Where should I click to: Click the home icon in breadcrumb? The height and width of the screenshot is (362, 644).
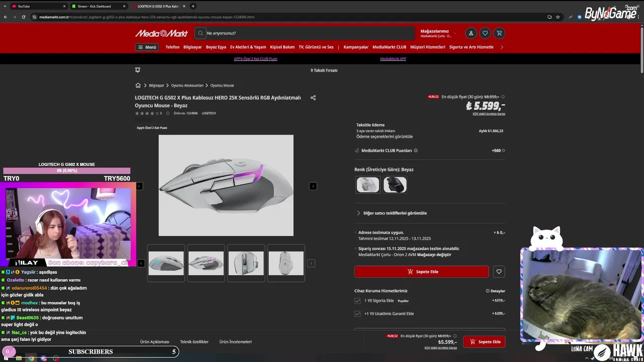pyautogui.click(x=138, y=85)
